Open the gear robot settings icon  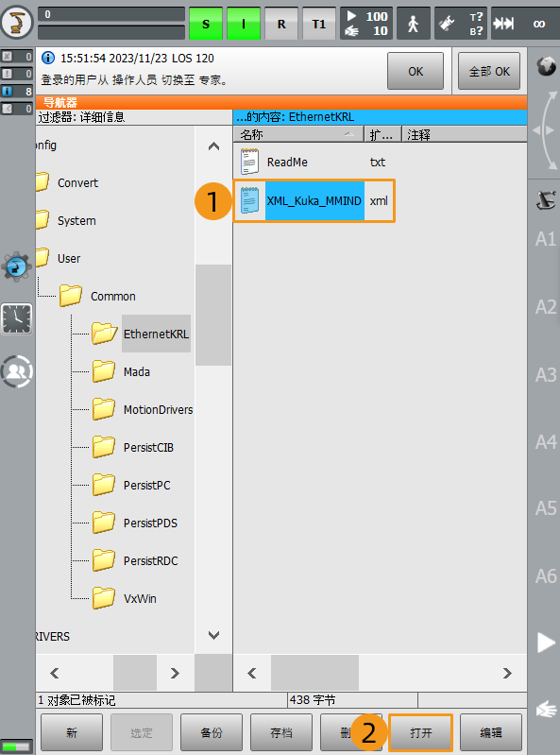tap(16, 266)
